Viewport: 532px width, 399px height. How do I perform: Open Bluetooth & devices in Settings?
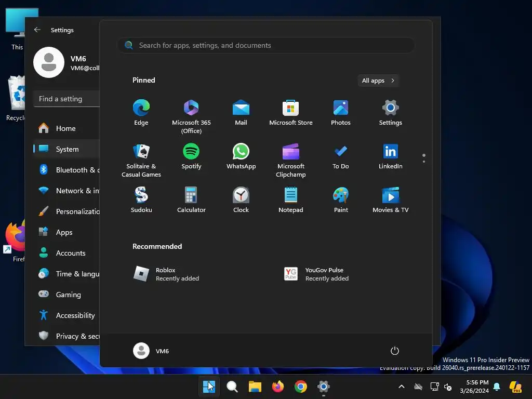[67, 170]
